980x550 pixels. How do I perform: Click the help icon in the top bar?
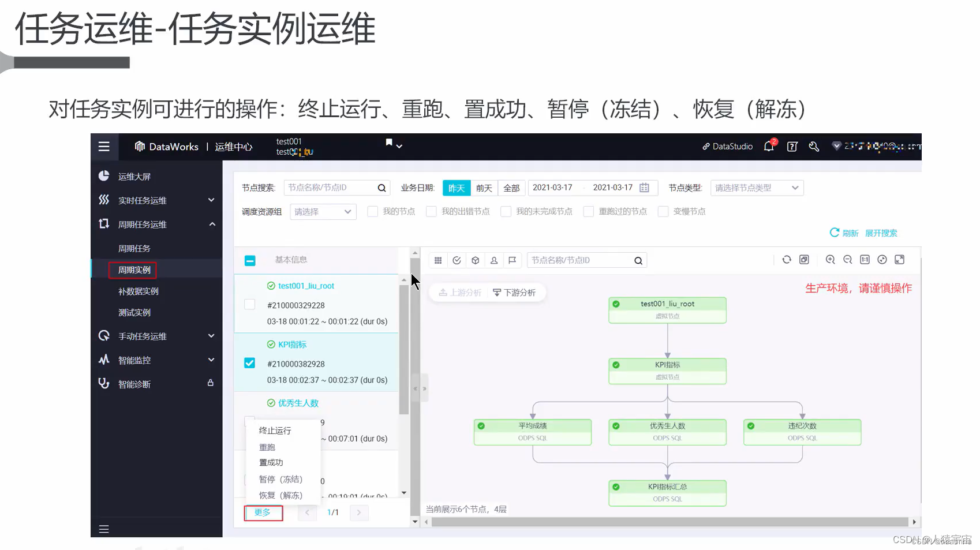791,146
